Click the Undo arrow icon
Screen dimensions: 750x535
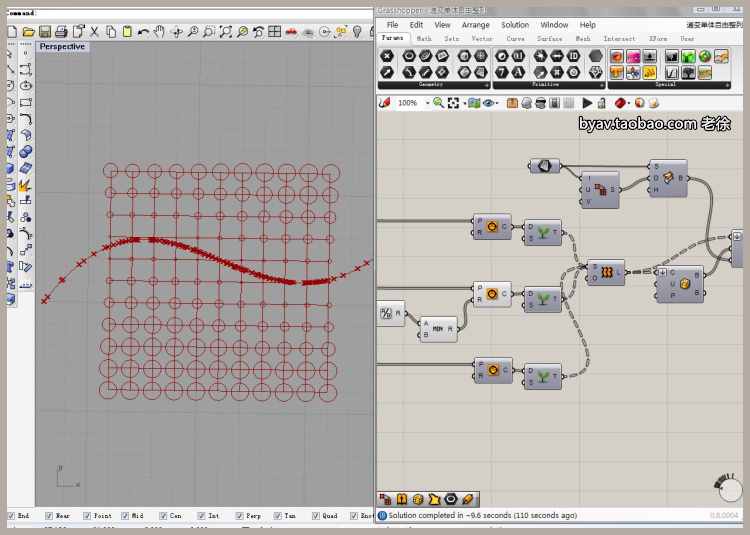click(x=143, y=32)
